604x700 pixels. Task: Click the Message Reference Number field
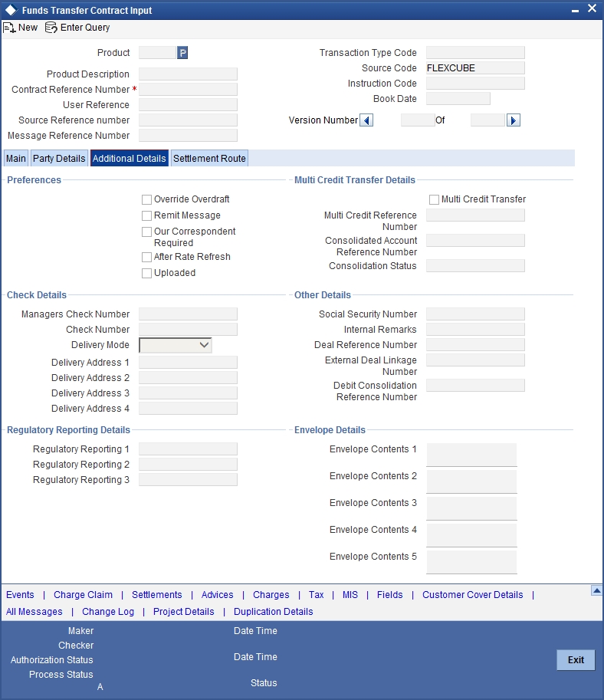pyautogui.click(x=188, y=136)
